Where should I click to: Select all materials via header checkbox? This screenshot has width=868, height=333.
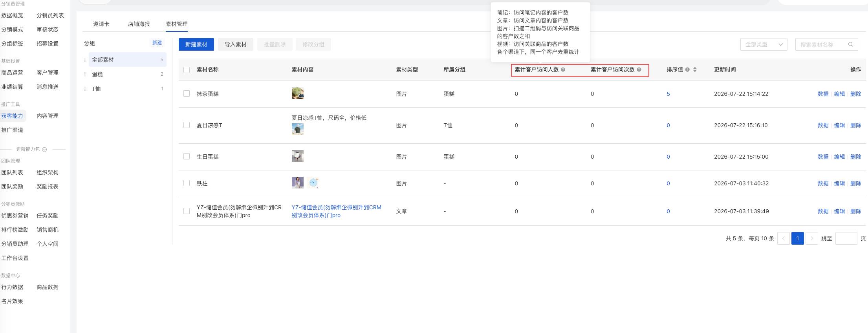pos(187,70)
